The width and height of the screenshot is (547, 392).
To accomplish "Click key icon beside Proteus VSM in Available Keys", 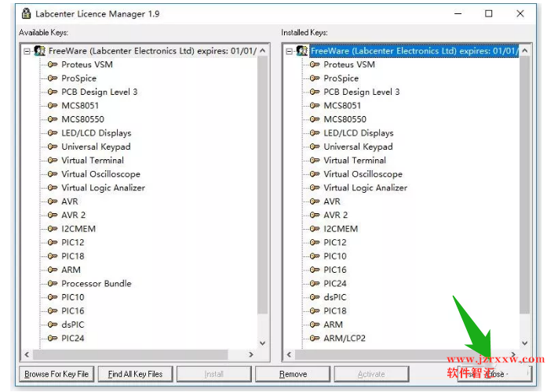I will pyautogui.click(x=53, y=64).
